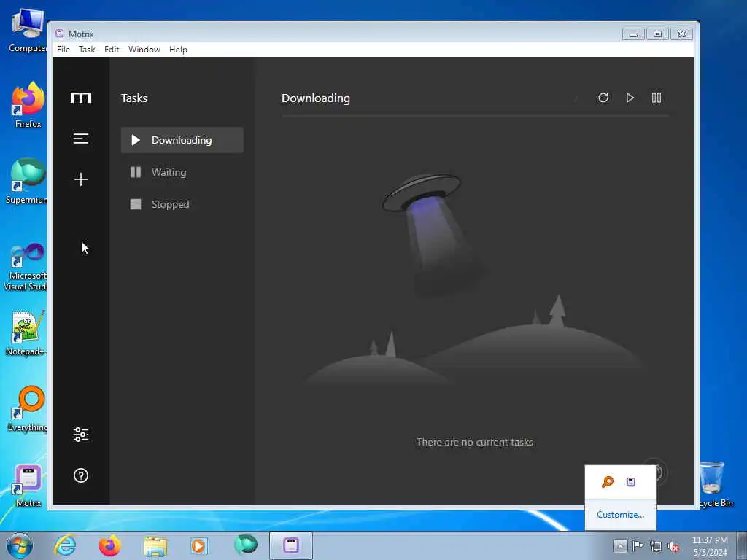Select the Notepad++ desktop shortcut
Image resolution: width=747 pixels, height=560 pixels.
click(x=26, y=333)
